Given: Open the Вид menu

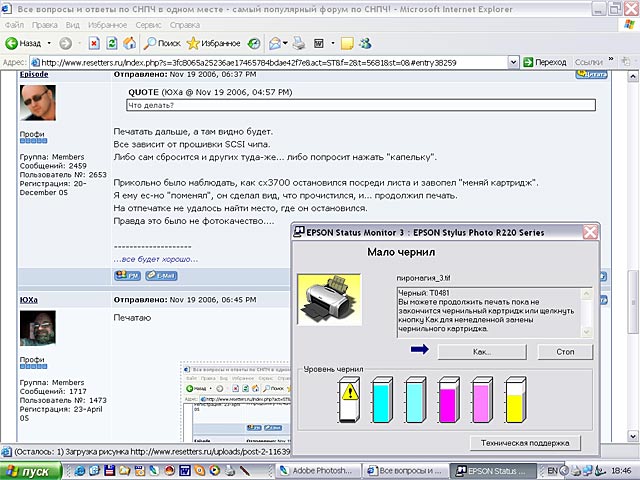Looking at the screenshot, I should [73, 25].
